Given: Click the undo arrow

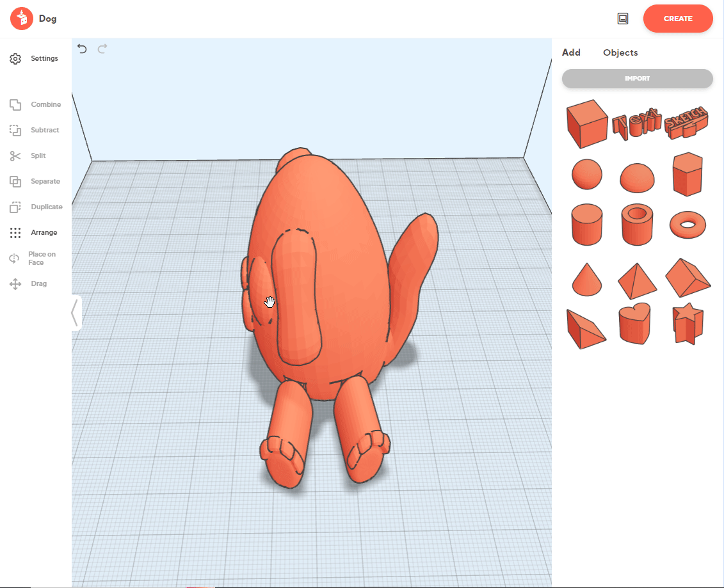Looking at the screenshot, I should (82, 49).
